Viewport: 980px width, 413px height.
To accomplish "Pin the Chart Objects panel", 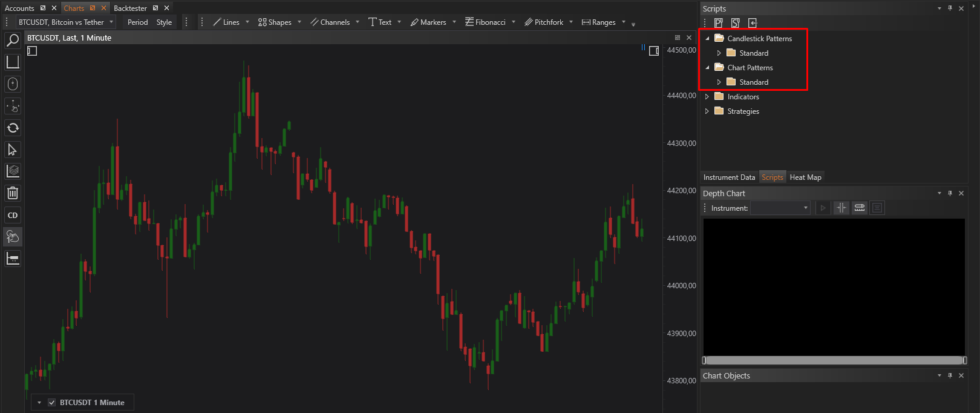I will pos(950,375).
